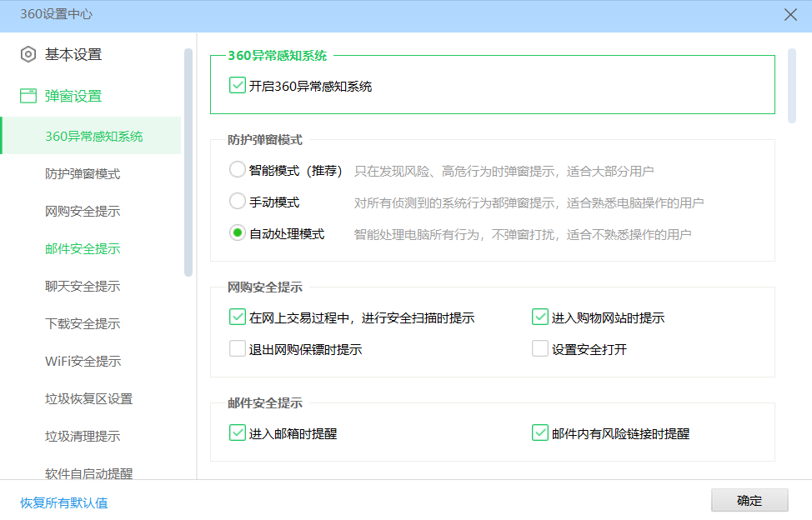Go to WiFi安全提示 in sidebar
Viewport: 812px width, 520px height.
[83, 361]
